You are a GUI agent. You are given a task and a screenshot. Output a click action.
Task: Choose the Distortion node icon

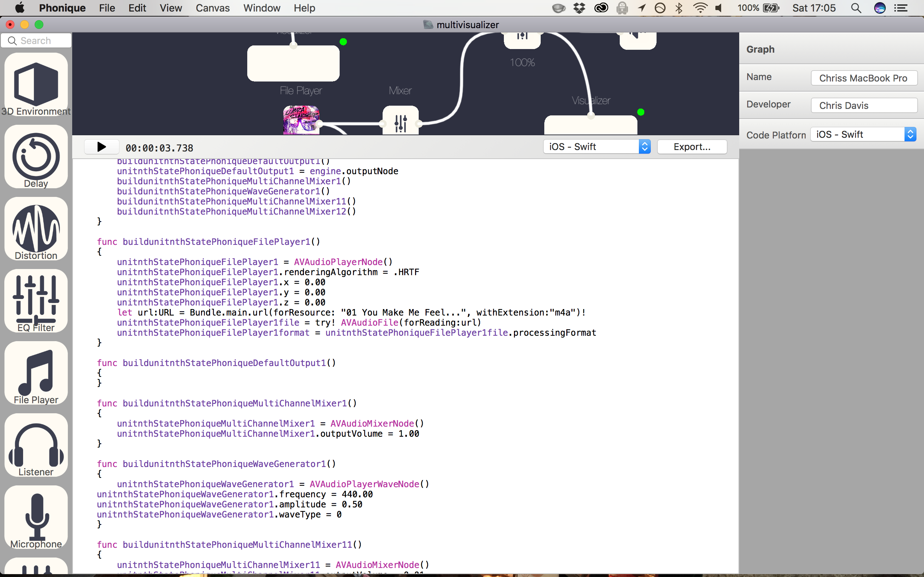[x=36, y=228]
